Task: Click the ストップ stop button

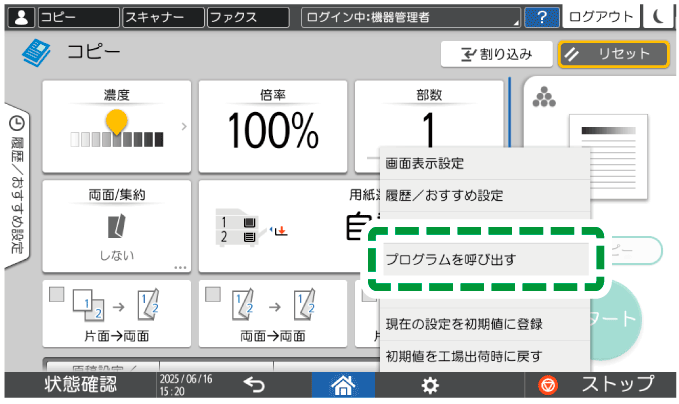Action: click(600, 385)
